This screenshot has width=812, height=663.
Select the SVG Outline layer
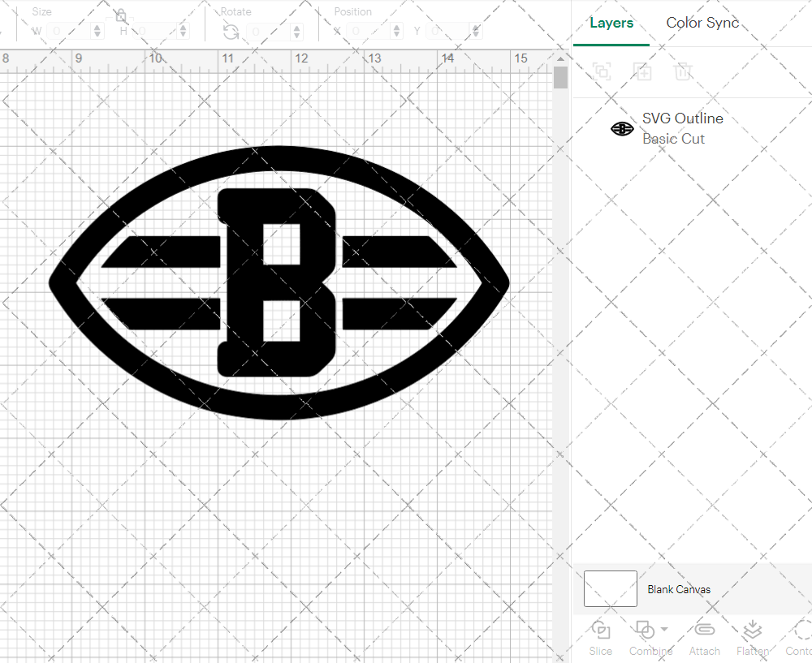tap(682, 128)
